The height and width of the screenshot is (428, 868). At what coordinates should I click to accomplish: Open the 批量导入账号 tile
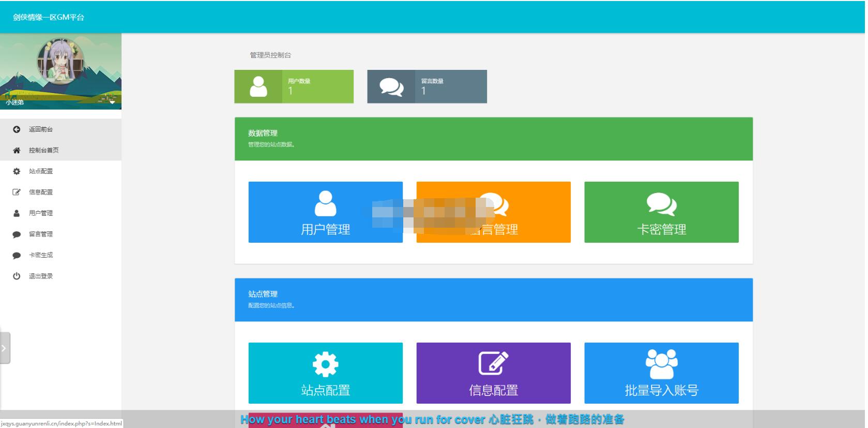pos(661,373)
